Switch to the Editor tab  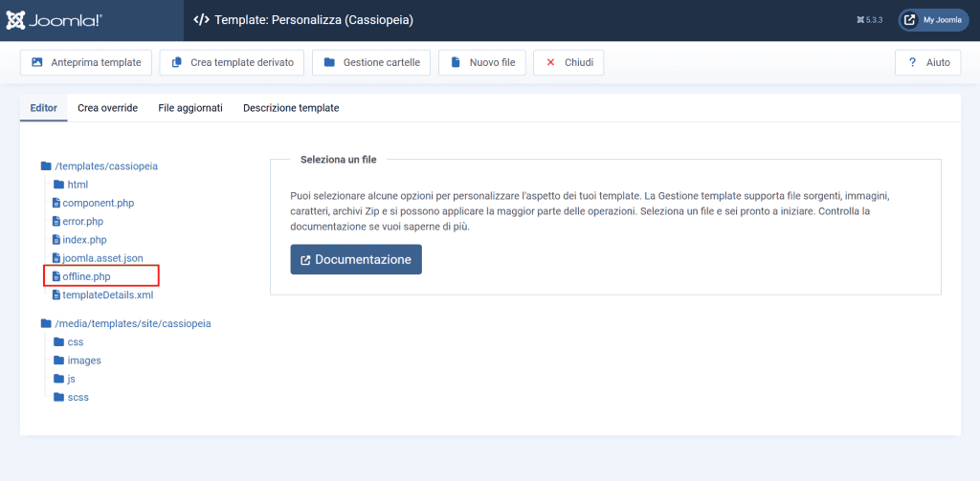pyautogui.click(x=44, y=108)
